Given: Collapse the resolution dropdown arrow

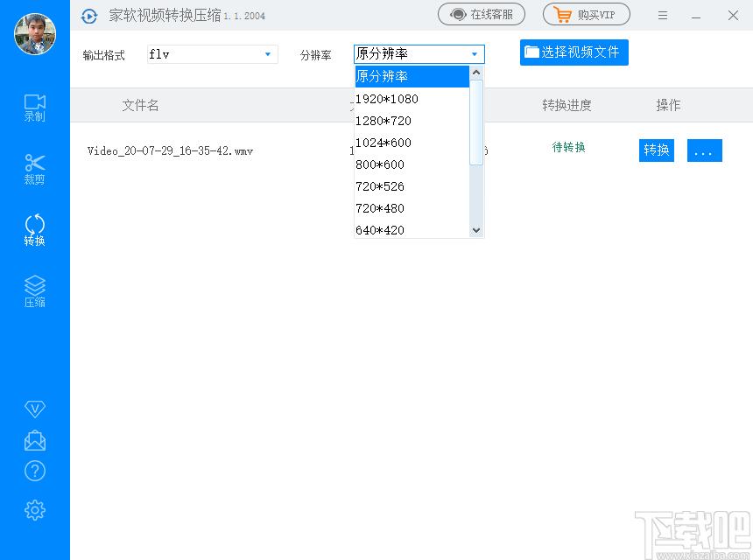Looking at the screenshot, I should click(475, 54).
